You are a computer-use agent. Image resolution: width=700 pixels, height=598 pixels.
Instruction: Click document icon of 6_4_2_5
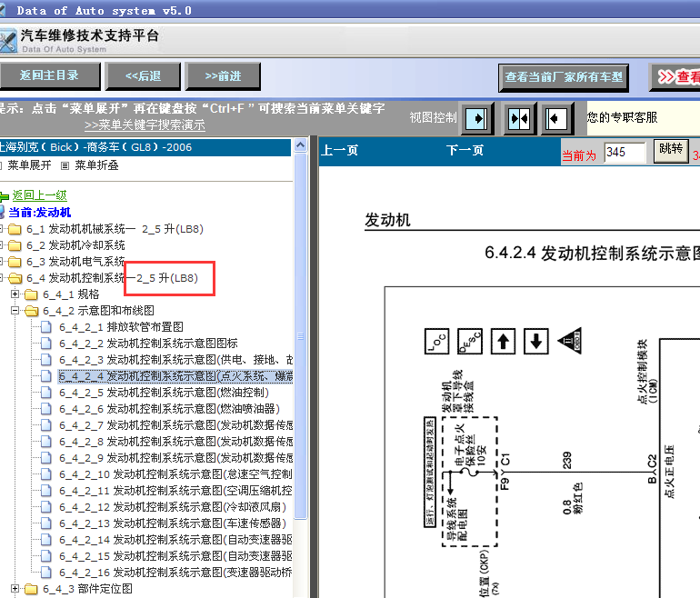pyautogui.click(x=46, y=393)
